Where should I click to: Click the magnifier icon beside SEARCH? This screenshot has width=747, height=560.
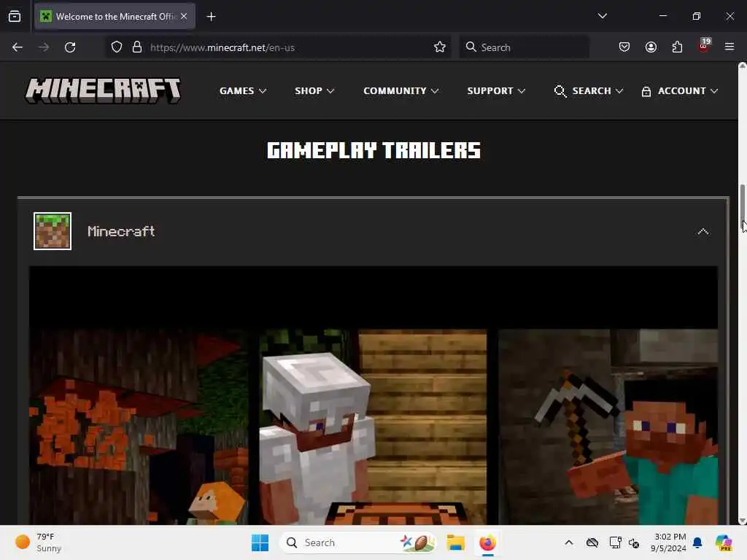click(560, 91)
